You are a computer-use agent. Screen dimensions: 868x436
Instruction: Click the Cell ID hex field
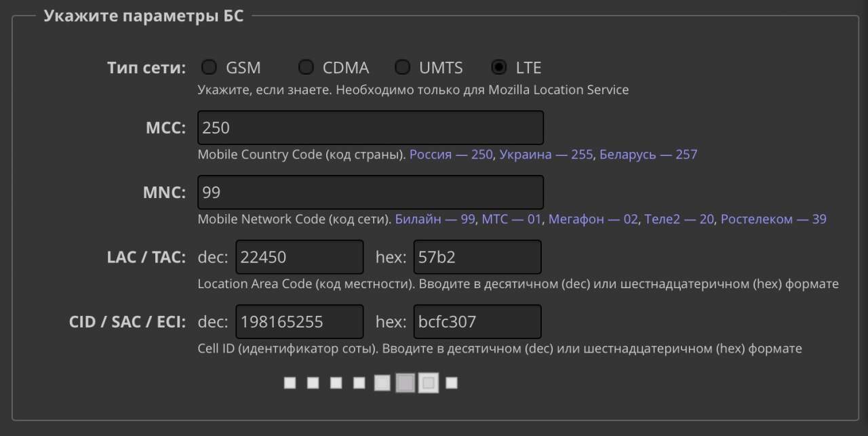pyautogui.click(x=477, y=322)
